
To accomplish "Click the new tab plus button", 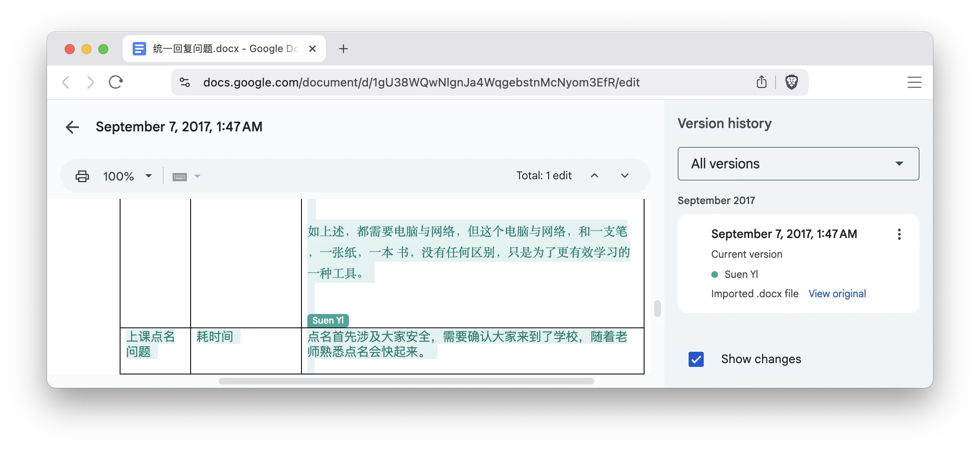I will click(343, 48).
